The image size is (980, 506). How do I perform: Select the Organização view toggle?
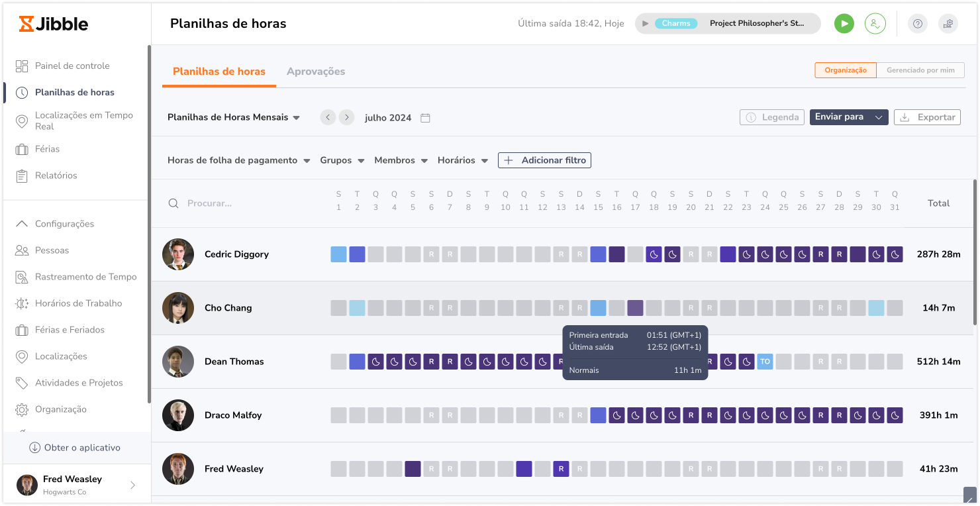(x=846, y=70)
